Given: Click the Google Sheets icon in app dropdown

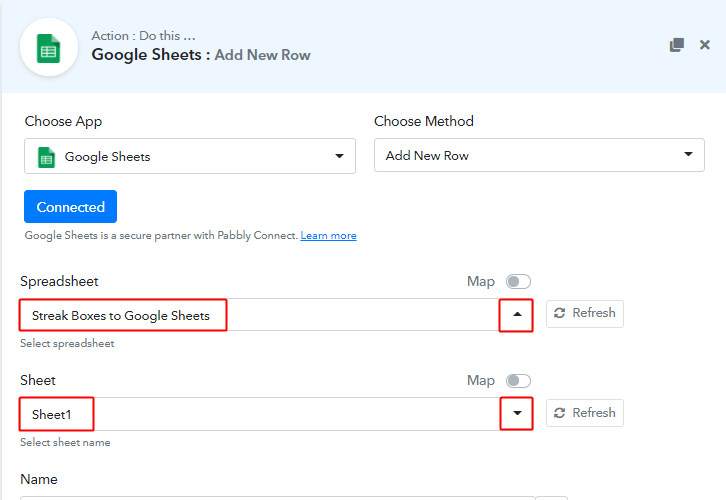Looking at the screenshot, I should pyautogui.click(x=46, y=157).
